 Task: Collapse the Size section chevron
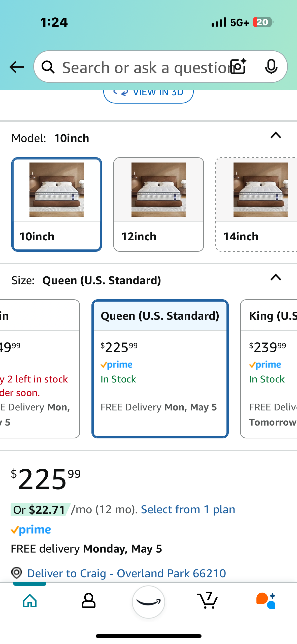pyautogui.click(x=276, y=277)
